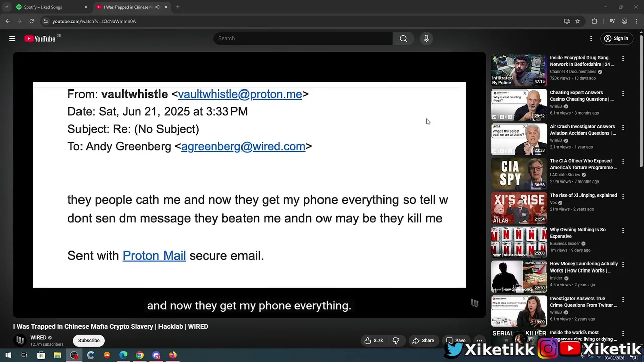644x362 pixels.
Task: Open options menu for The CIA Officer video
Action: pyautogui.click(x=623, y=162)
